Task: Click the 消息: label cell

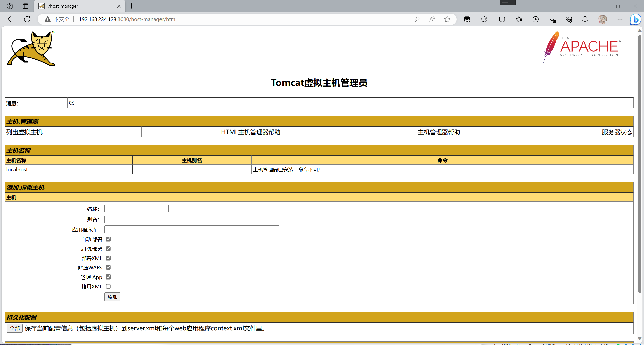Action: tap(36, 103)
